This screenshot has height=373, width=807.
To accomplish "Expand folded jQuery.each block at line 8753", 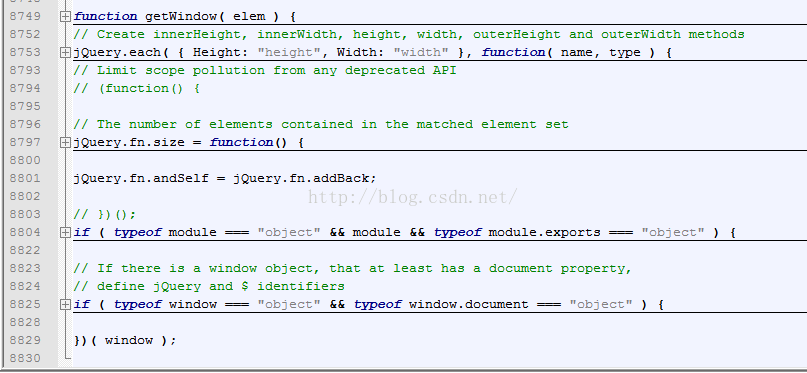I will coord(65,52).
